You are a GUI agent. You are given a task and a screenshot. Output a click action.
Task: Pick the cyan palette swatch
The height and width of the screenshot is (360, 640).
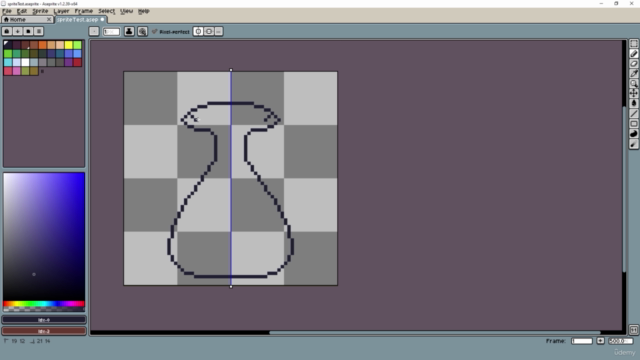[x=8, y=62]
